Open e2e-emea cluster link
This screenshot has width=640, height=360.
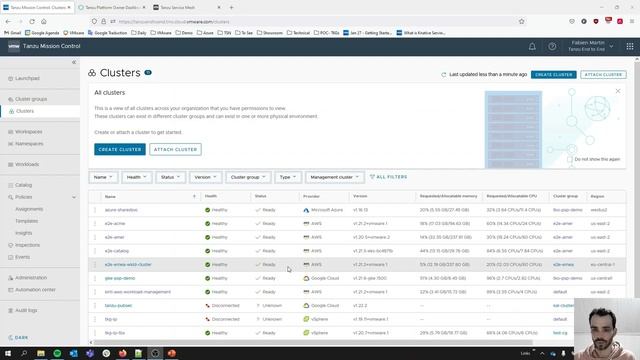(128, 264)
